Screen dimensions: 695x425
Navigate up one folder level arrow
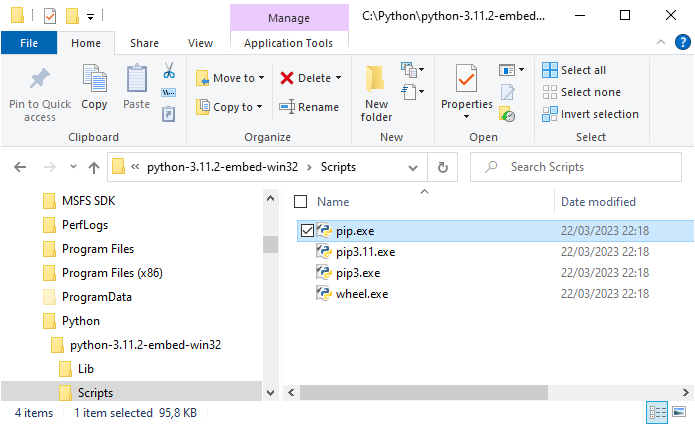click(94, 167)
